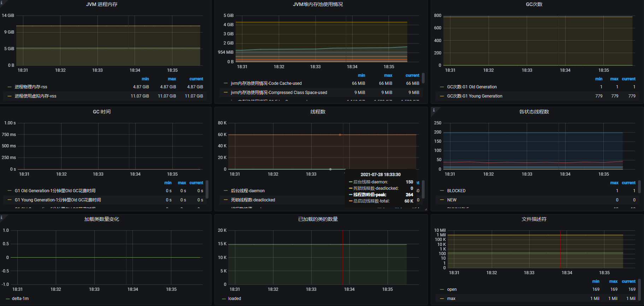This screenshot has width=644, height=306.
Task: Click the info icon on 加载类数量变化 panel
Action: 1,217
